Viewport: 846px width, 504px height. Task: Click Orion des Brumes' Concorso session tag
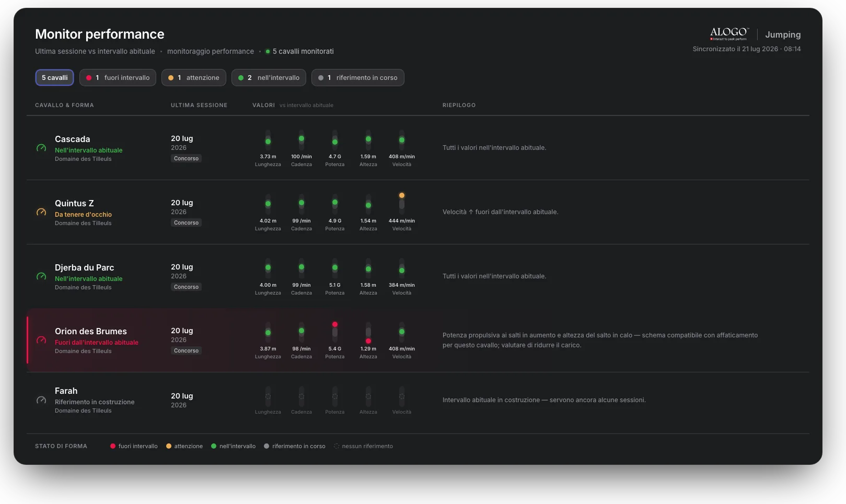coord(187,350)
